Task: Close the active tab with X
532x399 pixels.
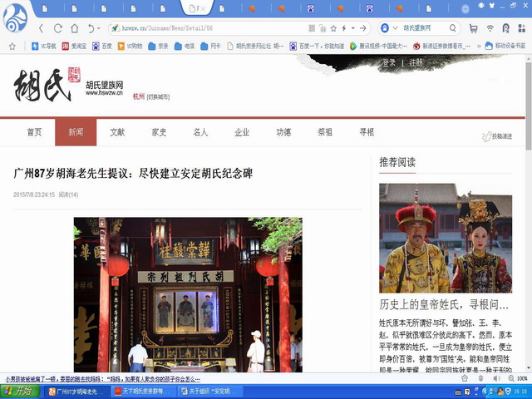Action: (203, 9)
